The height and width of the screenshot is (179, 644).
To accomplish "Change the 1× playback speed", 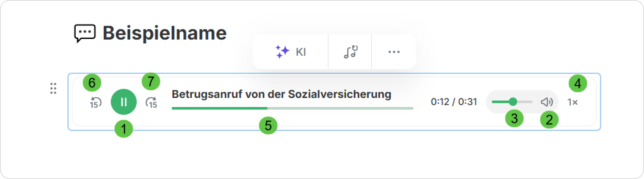I will tap(572, 102).
